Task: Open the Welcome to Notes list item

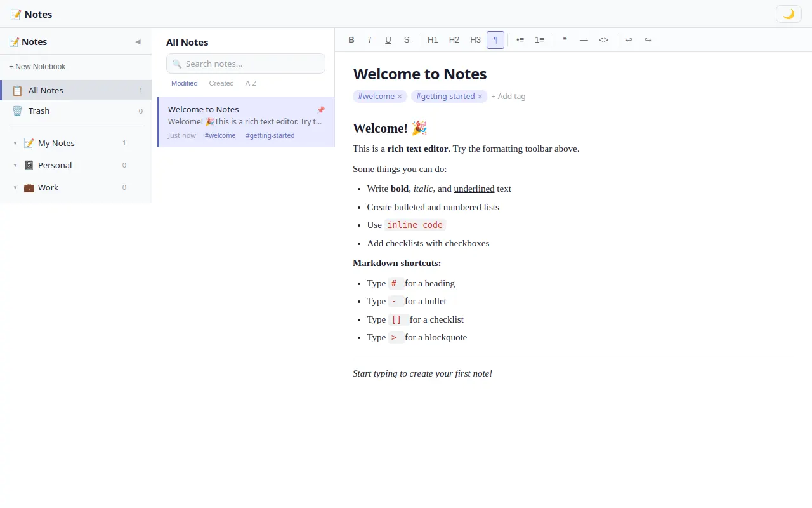Action: [246, 122]
